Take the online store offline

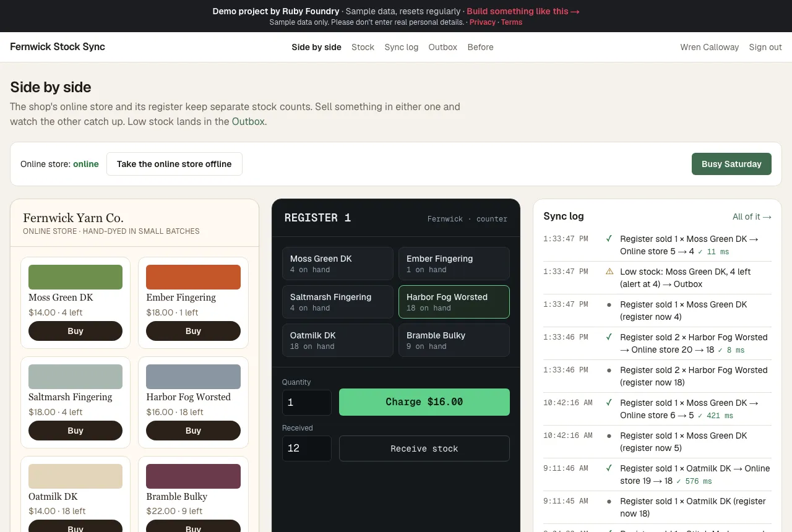174,164
